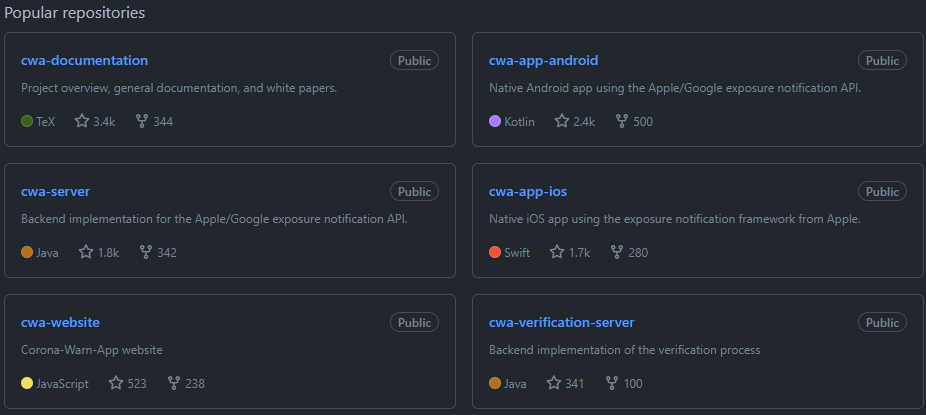The image size is (926, 415).
Task: Click the star icon for cwa-website
Action: (x=116, y=384)
